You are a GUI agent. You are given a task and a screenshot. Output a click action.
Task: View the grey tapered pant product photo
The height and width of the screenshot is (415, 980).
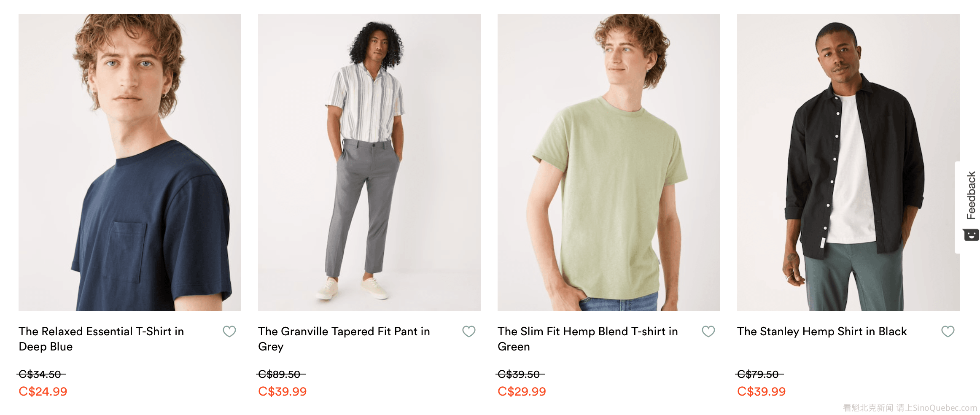tap(369, 162)
